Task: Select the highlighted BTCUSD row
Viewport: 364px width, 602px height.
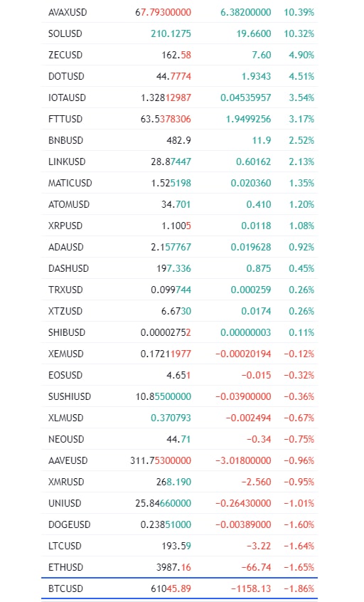Action: click(179, 588)
